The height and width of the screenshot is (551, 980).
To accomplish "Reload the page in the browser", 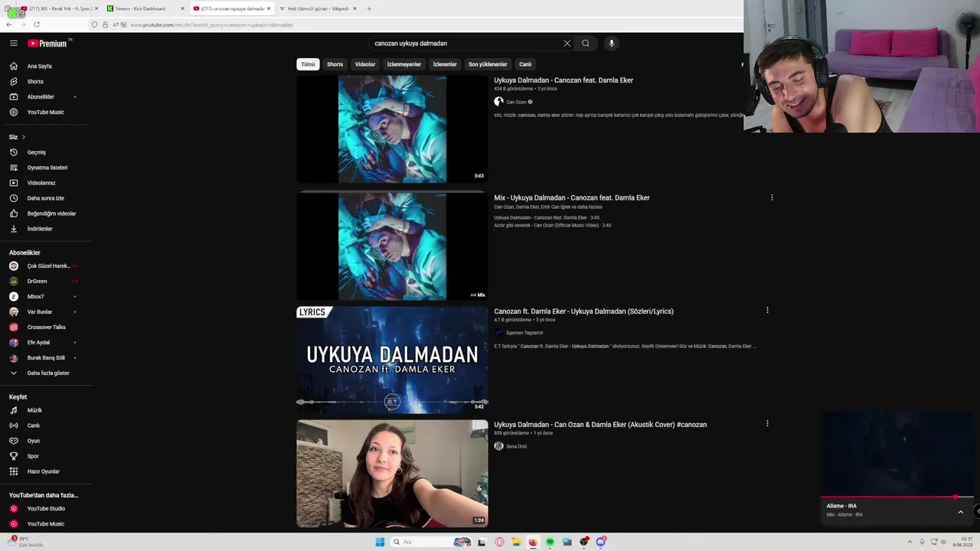I will pos(36,24).
